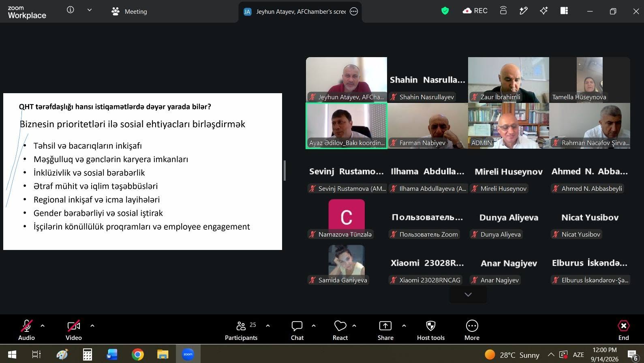Expand React options arrow

[x=354, y=326]
